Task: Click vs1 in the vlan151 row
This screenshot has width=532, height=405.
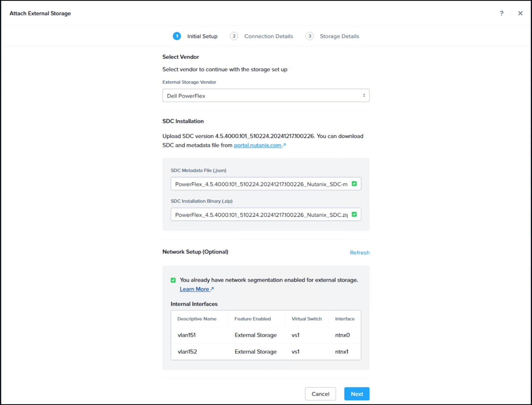Action: point(295,335)
